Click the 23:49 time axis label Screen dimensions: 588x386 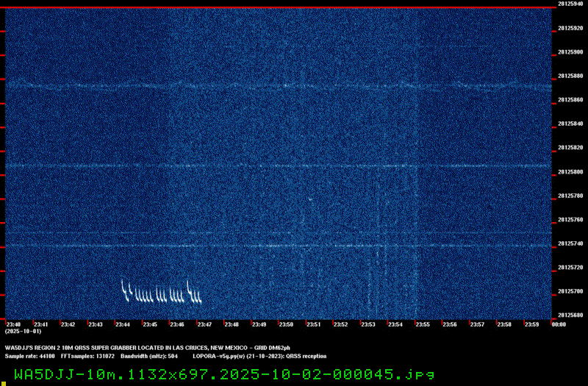pyautogui.click(x=259, y=324)
